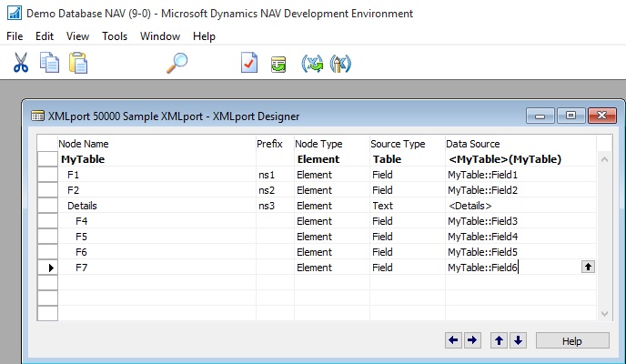Select the F4 node name cell
Image resolution: width=626 pixels, height=364 pixels.
(x=156, y=221)
